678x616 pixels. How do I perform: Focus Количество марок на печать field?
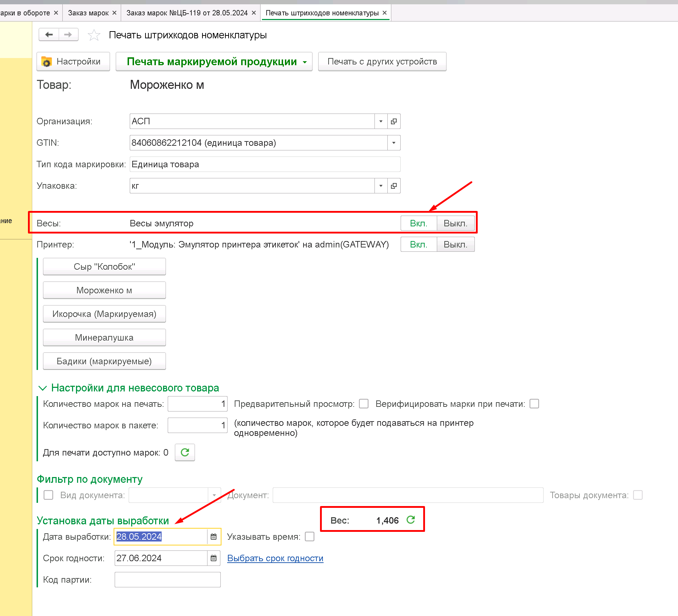(x=197, y=404)
